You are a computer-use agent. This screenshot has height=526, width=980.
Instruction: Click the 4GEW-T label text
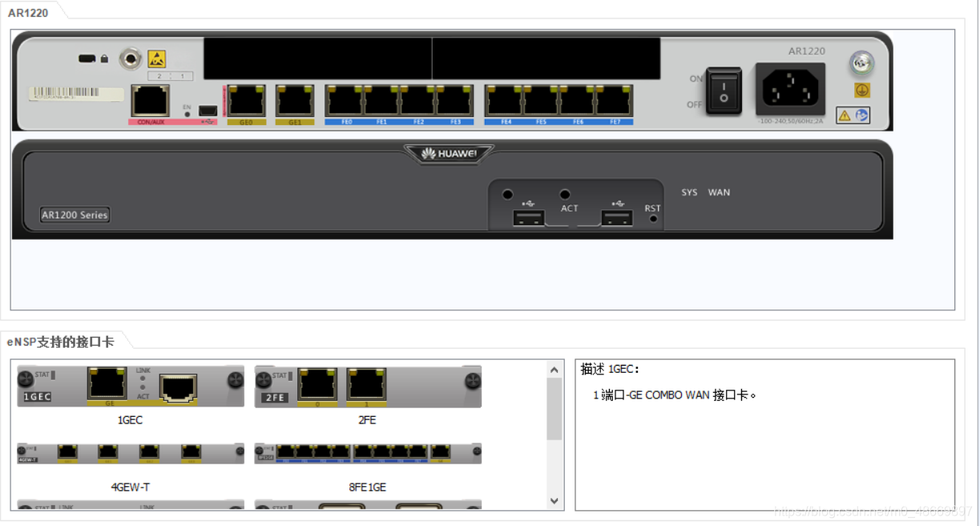[130, 487]
